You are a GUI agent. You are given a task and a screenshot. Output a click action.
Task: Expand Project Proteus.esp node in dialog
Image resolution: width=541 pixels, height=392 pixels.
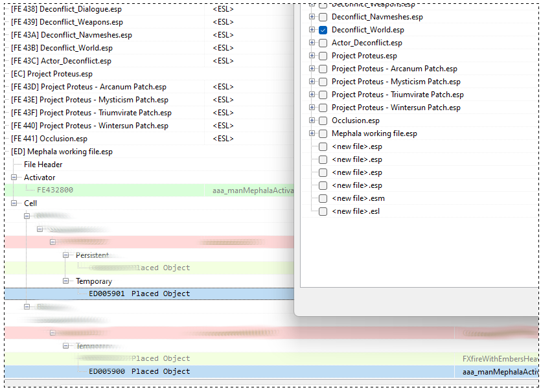tap(312, 56)
